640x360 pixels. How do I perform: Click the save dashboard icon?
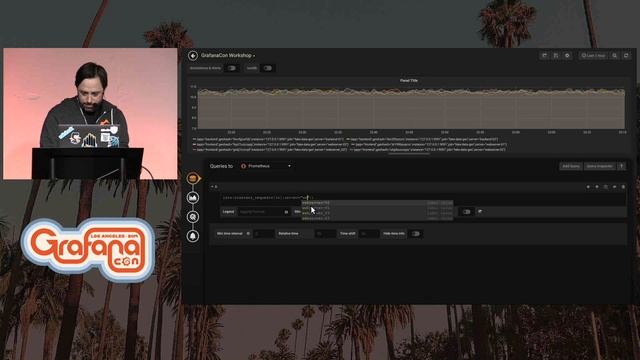[x=556, y=56]
